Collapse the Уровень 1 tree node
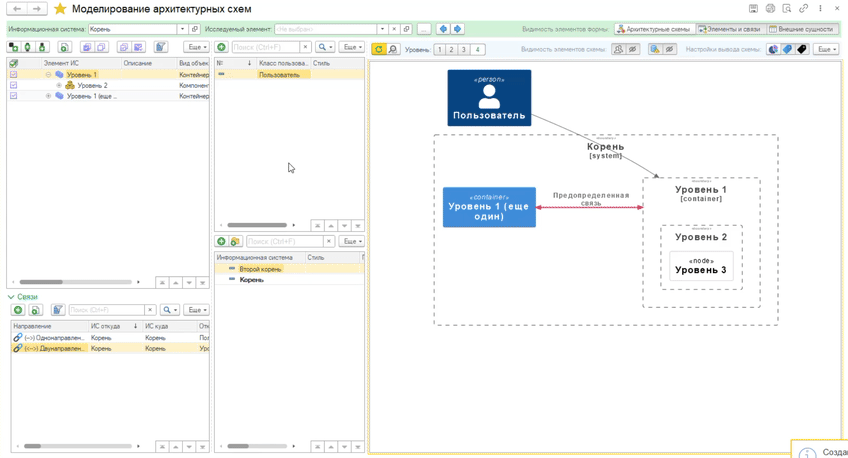 (48, 75)
